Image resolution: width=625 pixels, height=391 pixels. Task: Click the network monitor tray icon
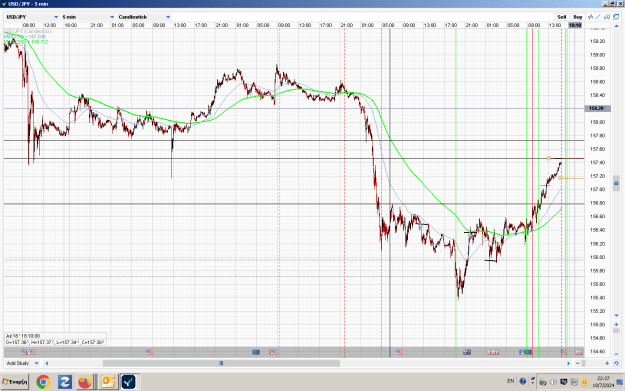pos(564,382)
